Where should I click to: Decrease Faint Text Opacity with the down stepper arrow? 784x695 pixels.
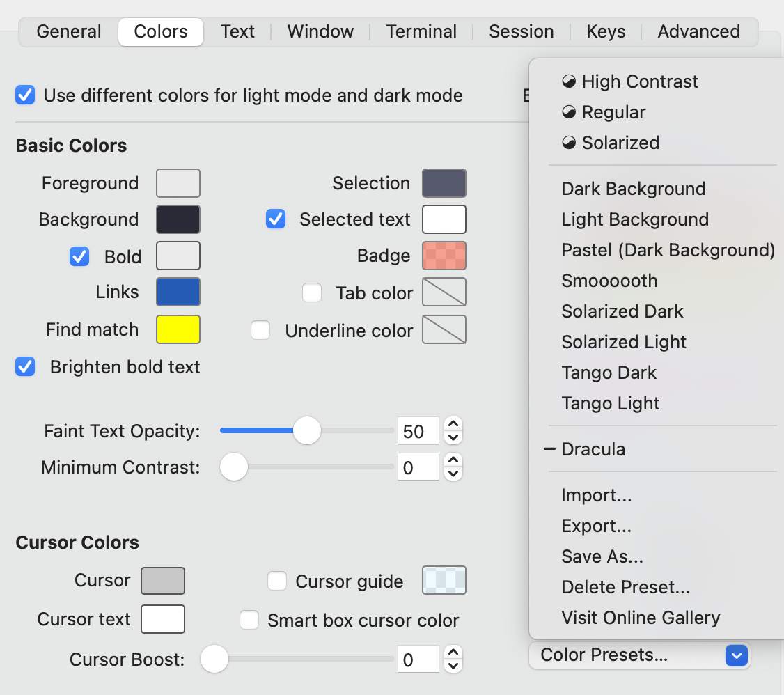[x=453, y=437]
